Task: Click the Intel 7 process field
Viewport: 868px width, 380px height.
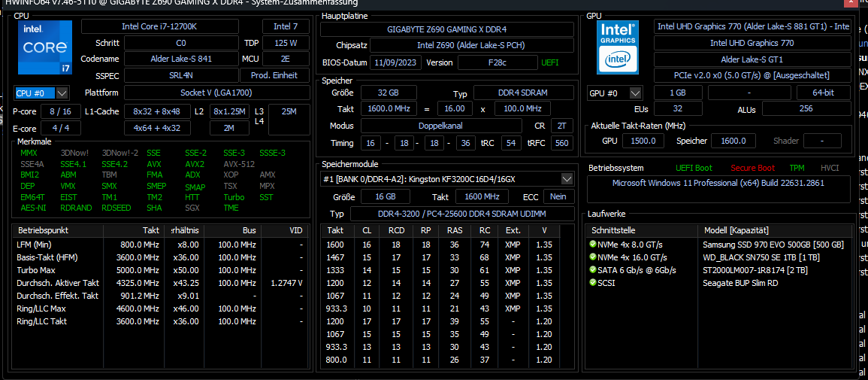Action: (285, 26)
